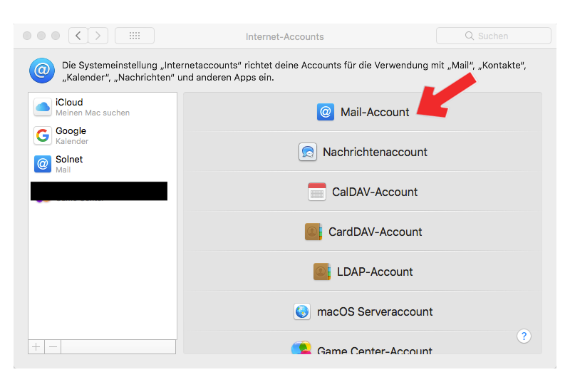Click the Game Center bubbles icon
This screenshot has width=570, height=392.
(x=301, y=348)
